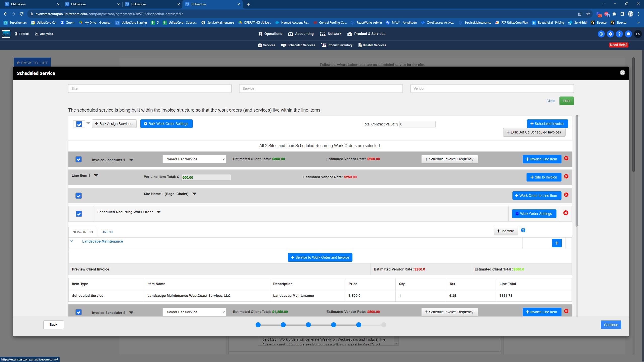
Task: Click the red remove icon on Invoice Scheduler 1
Action: [x=566, y=158]
